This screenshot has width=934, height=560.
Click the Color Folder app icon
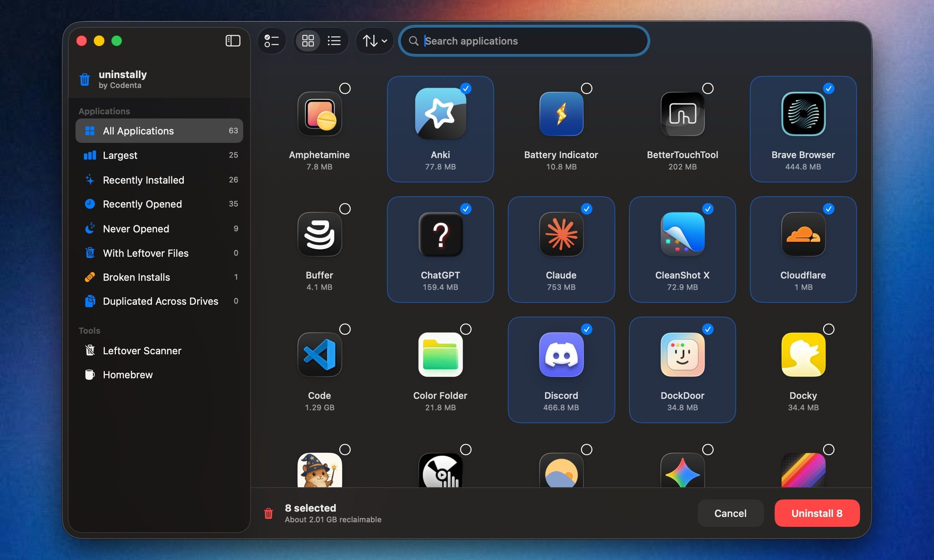(440, 355)
